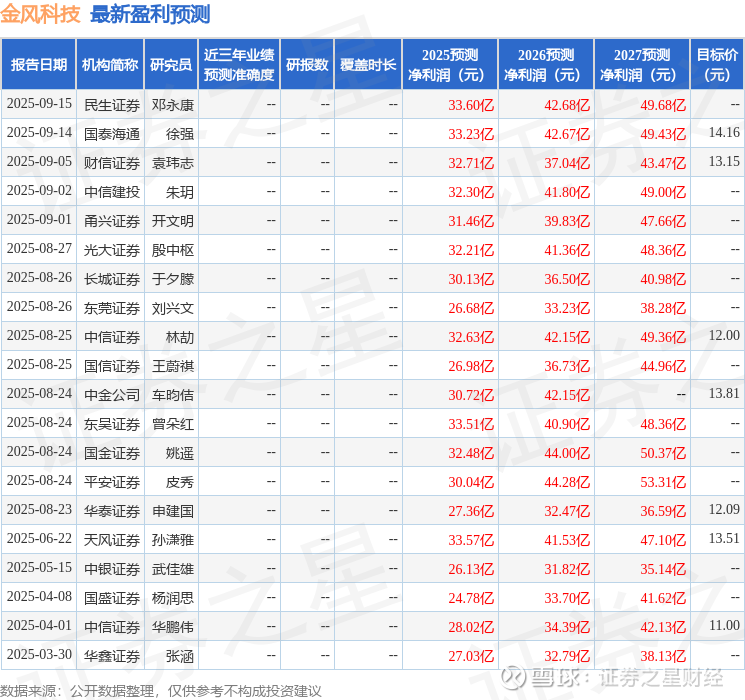745x700 pixels.
Task: Click the date 2025-09-02
Action: tap(39, 191)
